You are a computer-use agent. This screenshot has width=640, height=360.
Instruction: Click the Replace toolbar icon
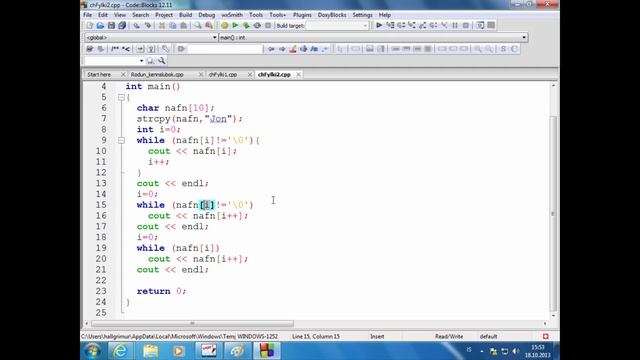pos(209,25)
